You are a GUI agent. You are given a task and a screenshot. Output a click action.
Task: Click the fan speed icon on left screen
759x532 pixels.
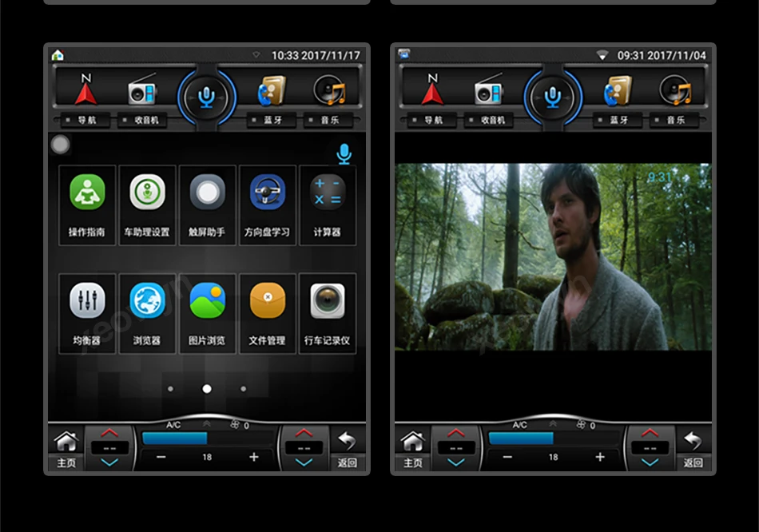pyautogui.click(x=235, y=424)
